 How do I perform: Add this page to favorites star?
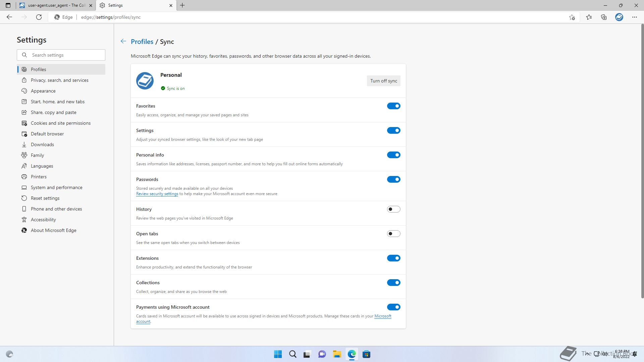[x=572, y=17]
